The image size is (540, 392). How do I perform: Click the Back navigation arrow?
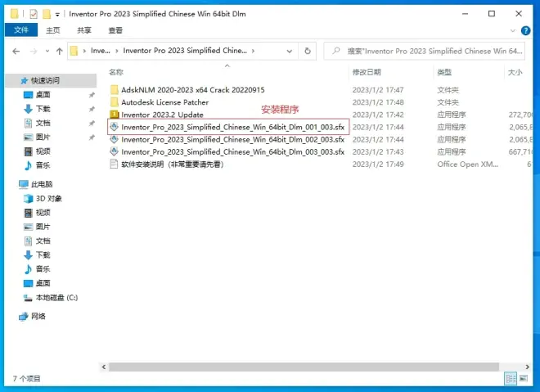pyautogui.click(x=16, y=52)
